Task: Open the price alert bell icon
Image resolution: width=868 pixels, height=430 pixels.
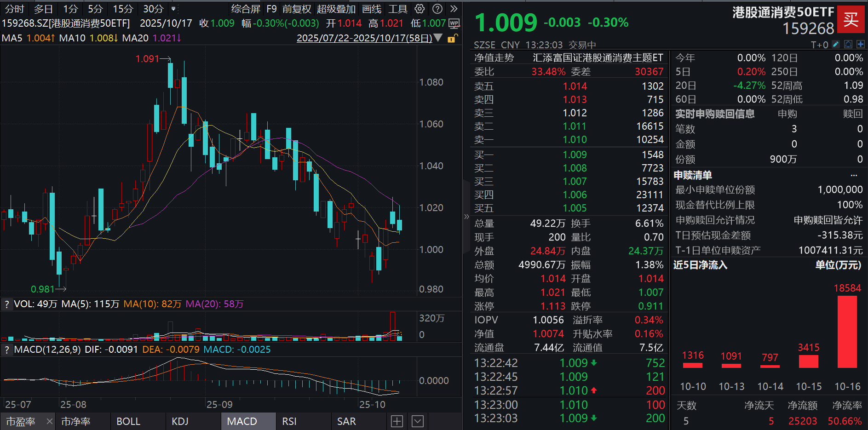Action: (x=848, y=44)
